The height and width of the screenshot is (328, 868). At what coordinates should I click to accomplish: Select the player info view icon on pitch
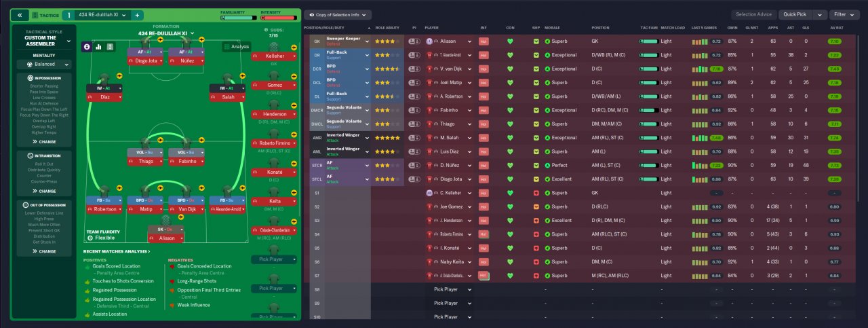[87, 47]
